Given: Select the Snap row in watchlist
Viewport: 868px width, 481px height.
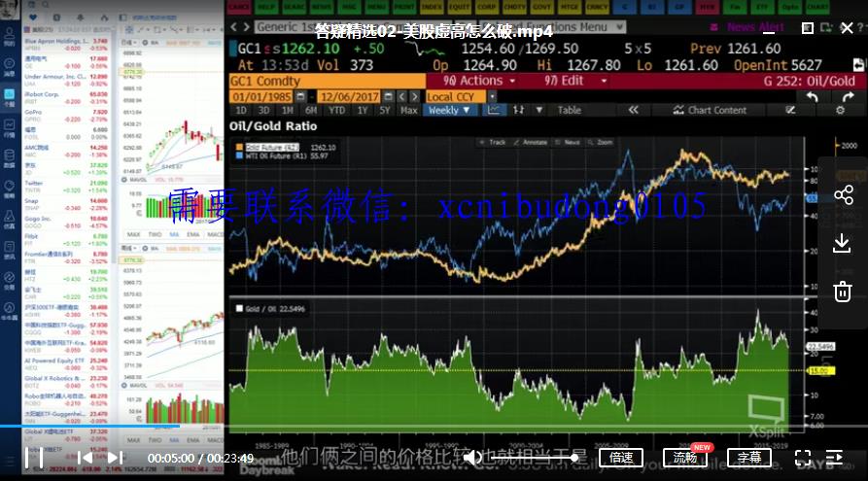Looking at the screenshot, I should (x=66, y=204).
